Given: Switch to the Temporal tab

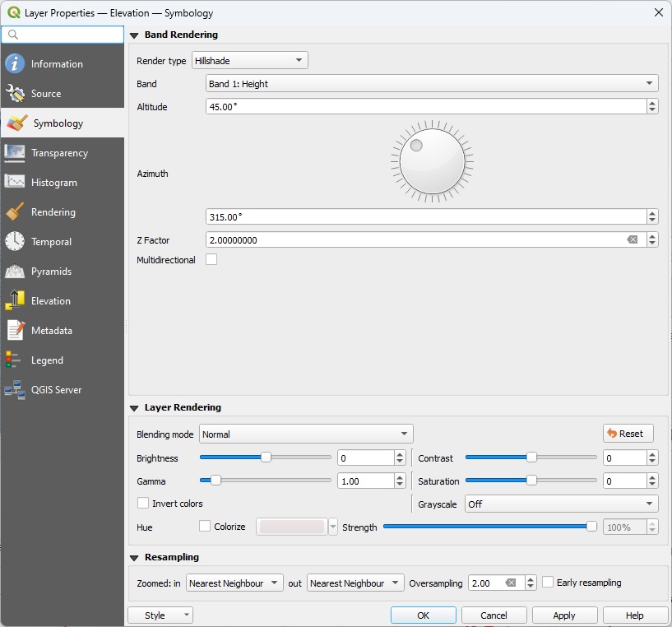Looking at the screenshot, I should tap(15, 241).
